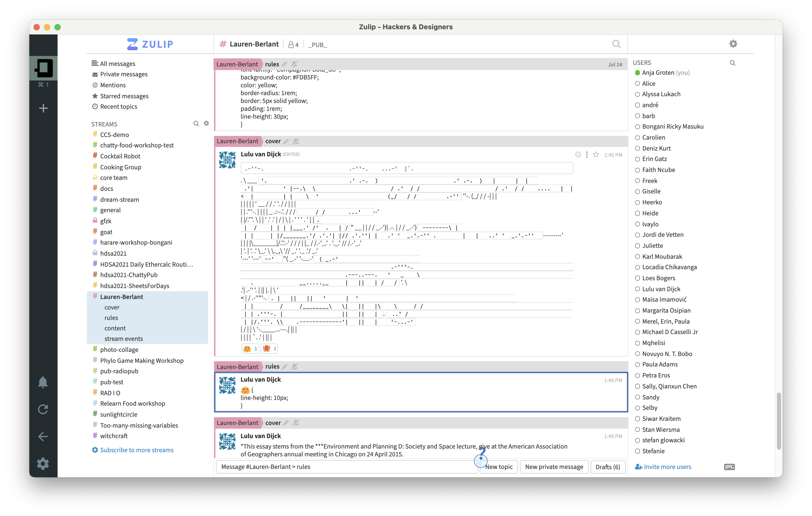
Task: Click the back arrow icon in sidebar
Action: coord(43,437)
